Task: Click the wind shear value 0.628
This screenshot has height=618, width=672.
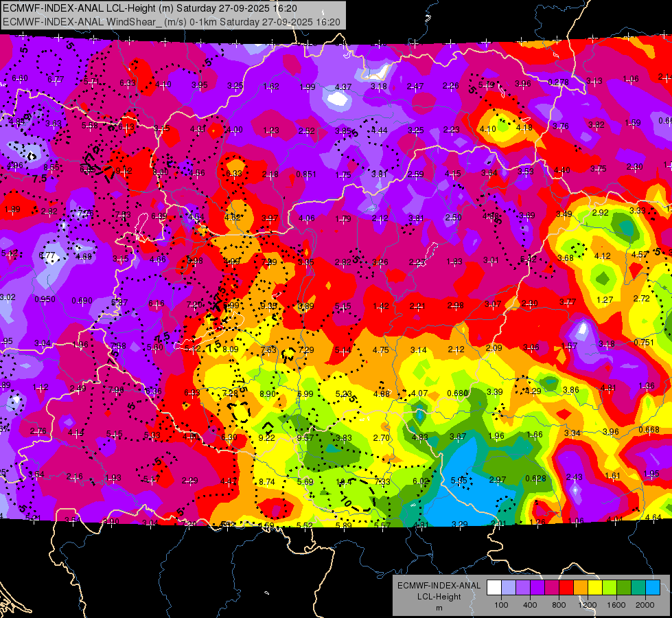Action: [x=535, y=479]
